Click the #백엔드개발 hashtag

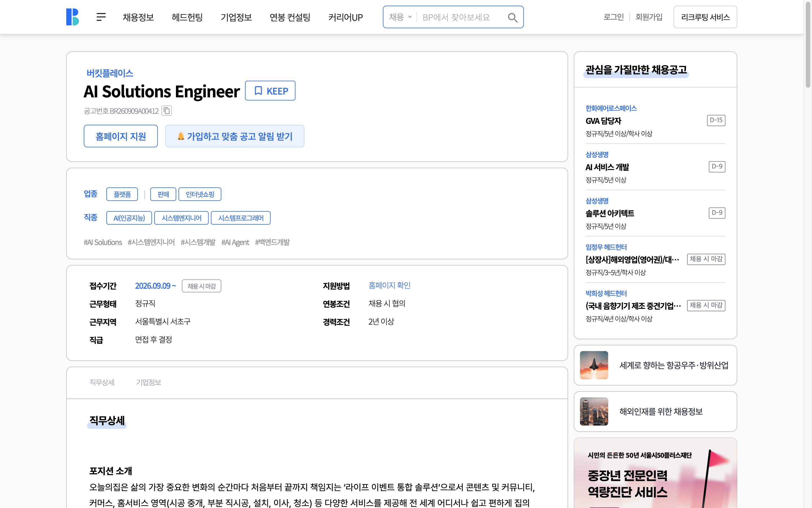(272, 242)
